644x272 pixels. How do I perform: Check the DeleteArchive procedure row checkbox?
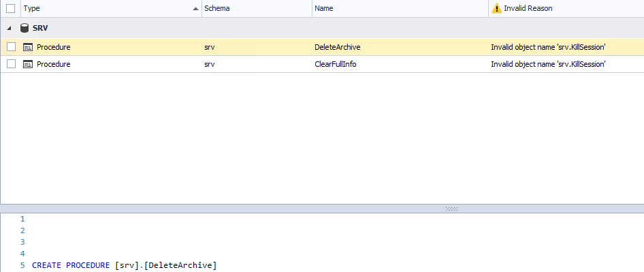tap(11, 47)
